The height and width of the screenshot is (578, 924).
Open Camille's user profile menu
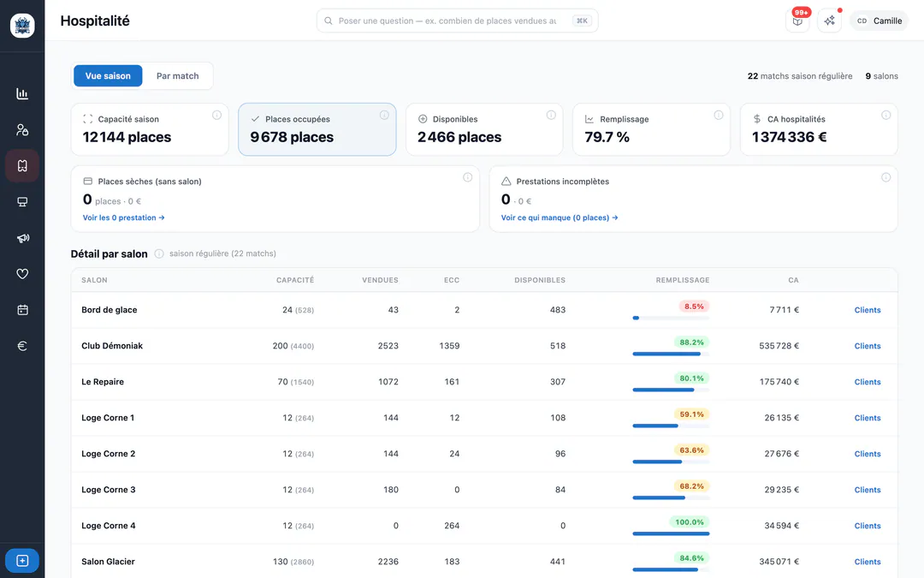pos(879,21)
